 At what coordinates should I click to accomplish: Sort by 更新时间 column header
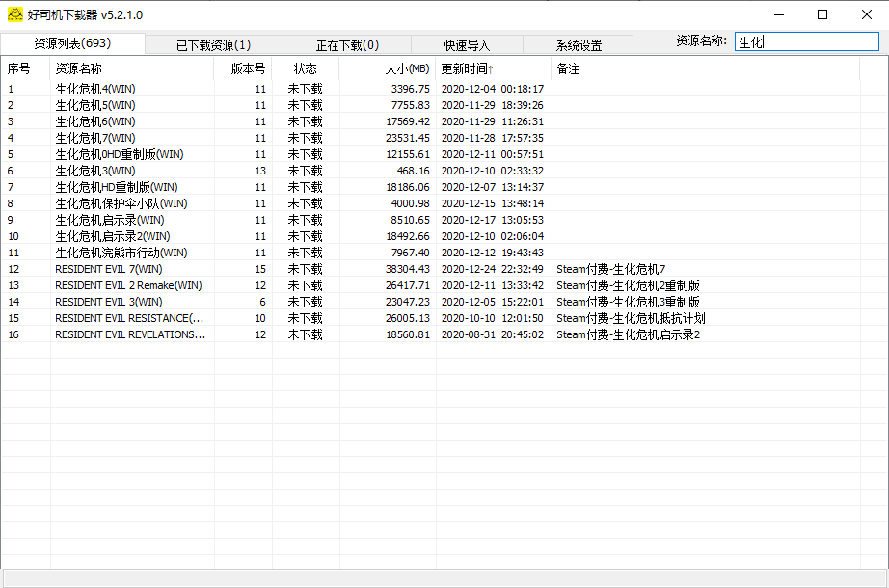[x=494, y=68]
